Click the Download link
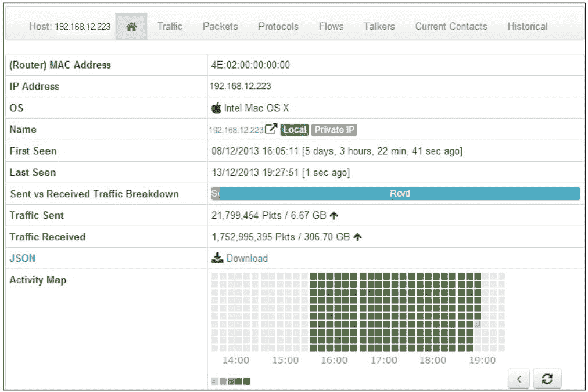 (247, 258)
